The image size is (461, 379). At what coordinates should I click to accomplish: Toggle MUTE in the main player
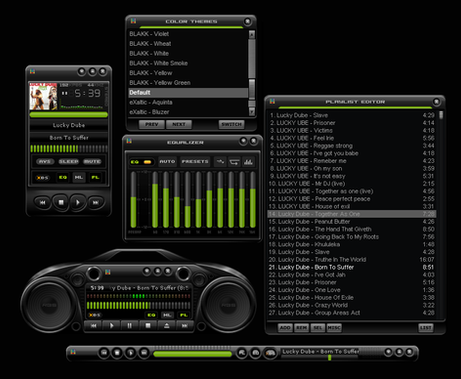click(x=92, y=162)
